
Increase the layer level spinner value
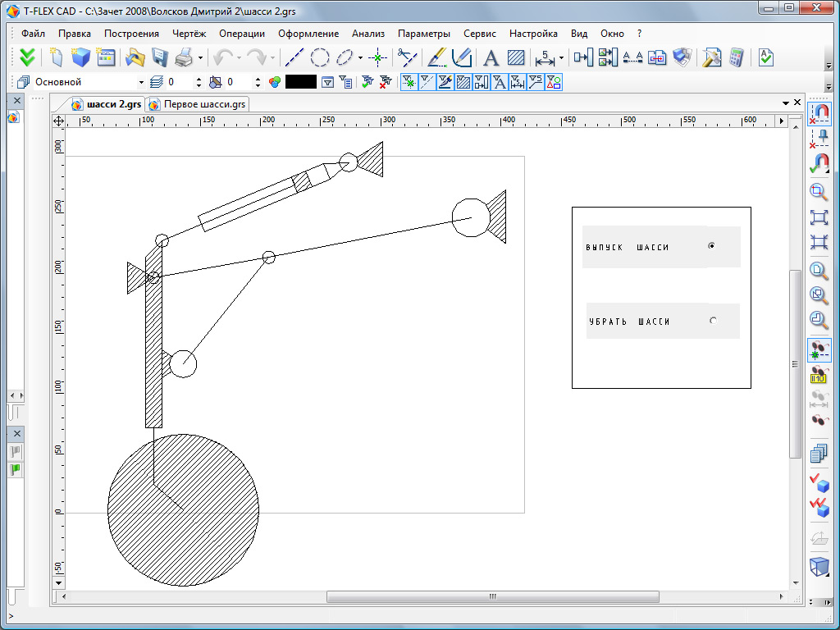[199, 79]
